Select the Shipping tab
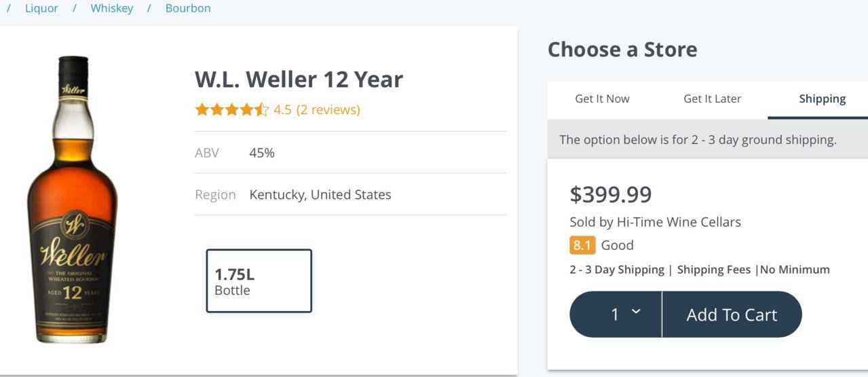The width and height of the screenshot is (868, 377). pyautogui.click(x=822, y=99)
